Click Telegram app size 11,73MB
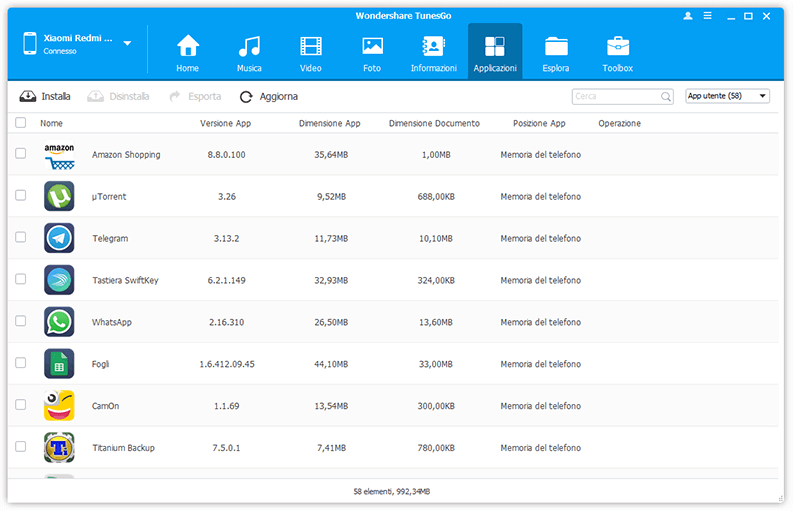This screenshot has width=793, height=511. tap(331, 239)
